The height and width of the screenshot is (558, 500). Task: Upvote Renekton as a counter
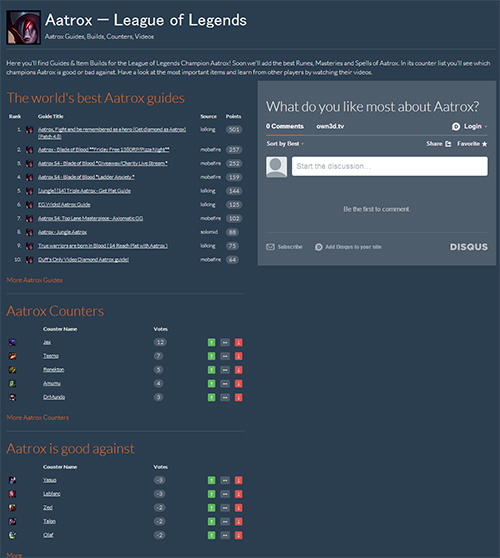[x=211, y=370]
